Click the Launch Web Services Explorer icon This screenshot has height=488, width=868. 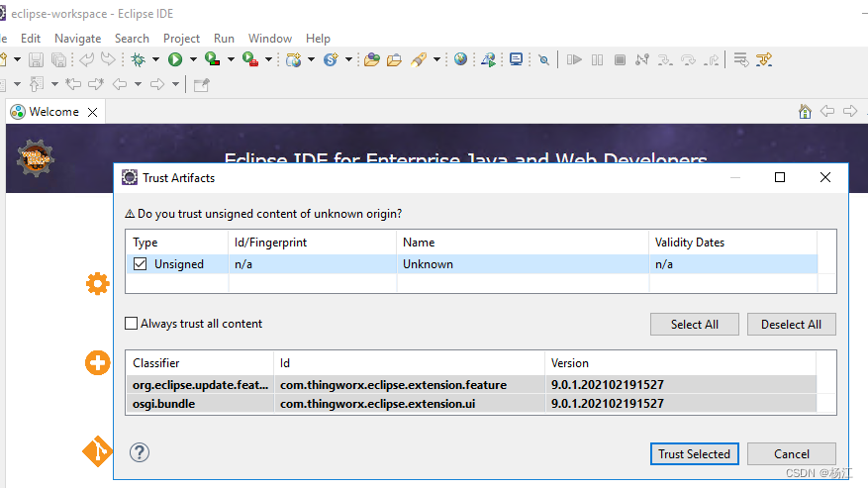488,59
